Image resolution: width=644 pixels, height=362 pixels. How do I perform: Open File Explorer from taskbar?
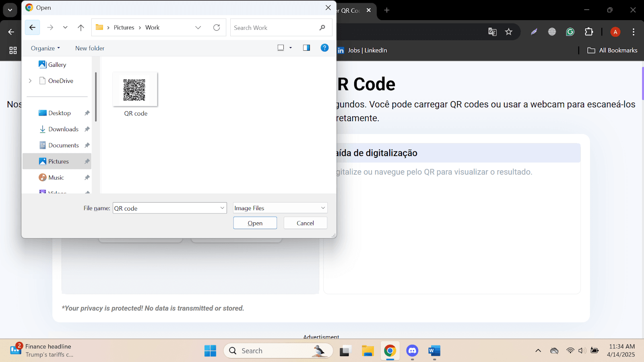[368, 351]
